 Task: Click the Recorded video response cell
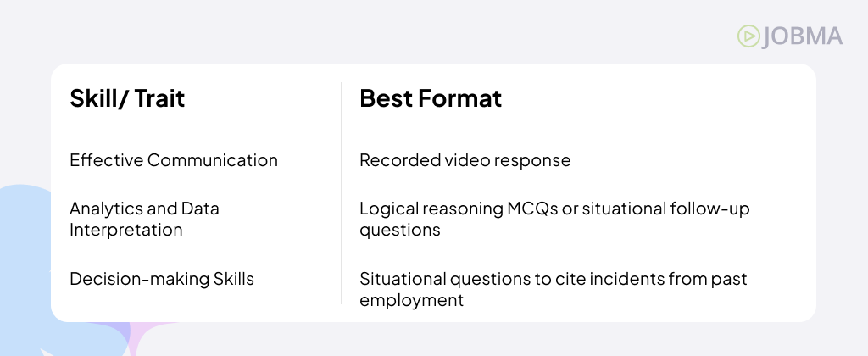click(x=465, y=160)
